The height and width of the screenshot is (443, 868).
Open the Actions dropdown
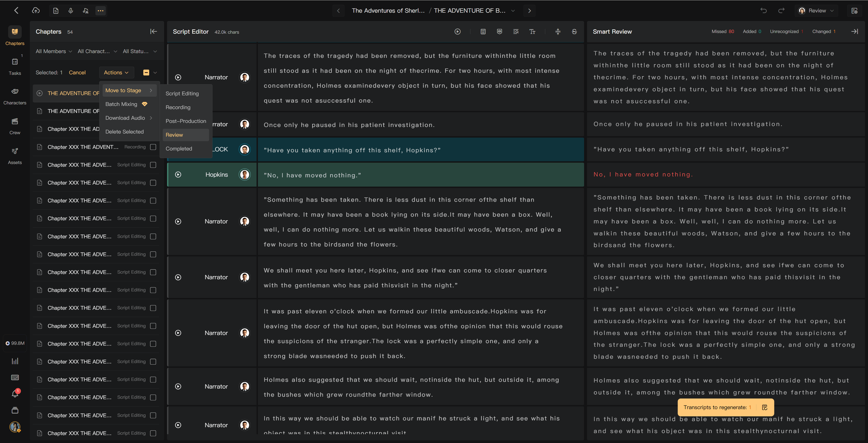tap(116, 72)
